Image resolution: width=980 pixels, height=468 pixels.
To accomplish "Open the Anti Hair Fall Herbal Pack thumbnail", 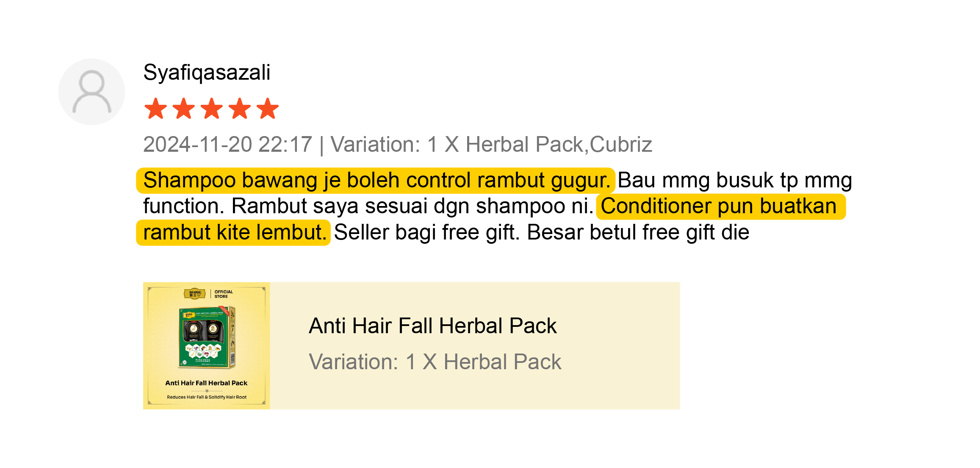I will pos(206,345).
